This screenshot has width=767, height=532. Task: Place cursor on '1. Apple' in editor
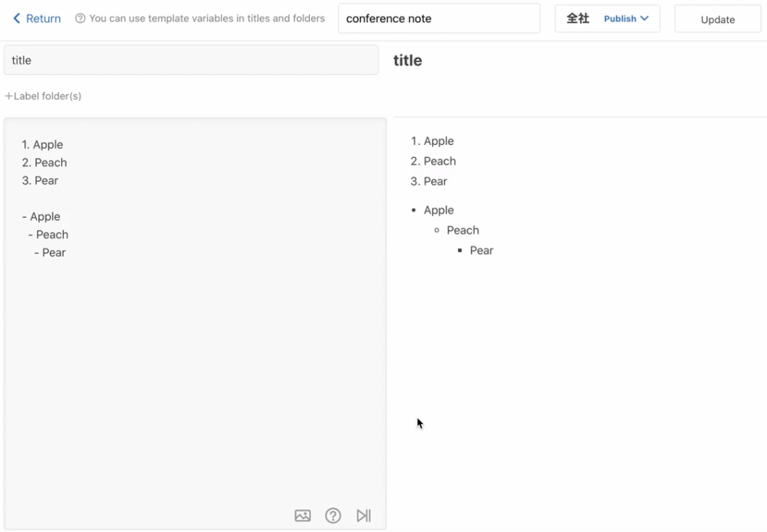coord(42,144)
